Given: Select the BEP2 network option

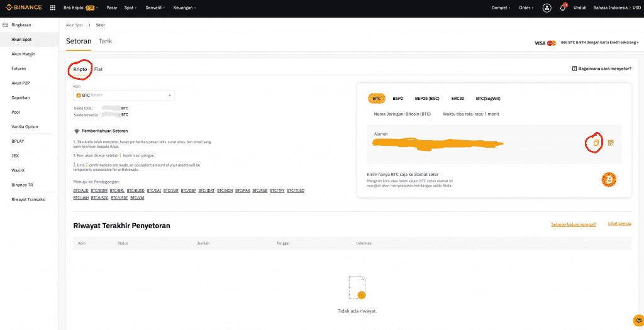Looking at the screenshot, I should (397, 99).
